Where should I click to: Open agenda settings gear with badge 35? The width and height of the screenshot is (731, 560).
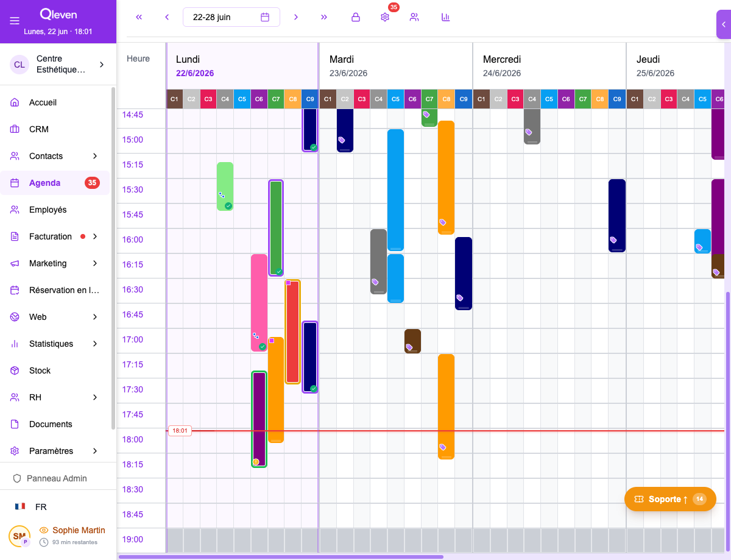pyautogui.click(x=385, y=17)
